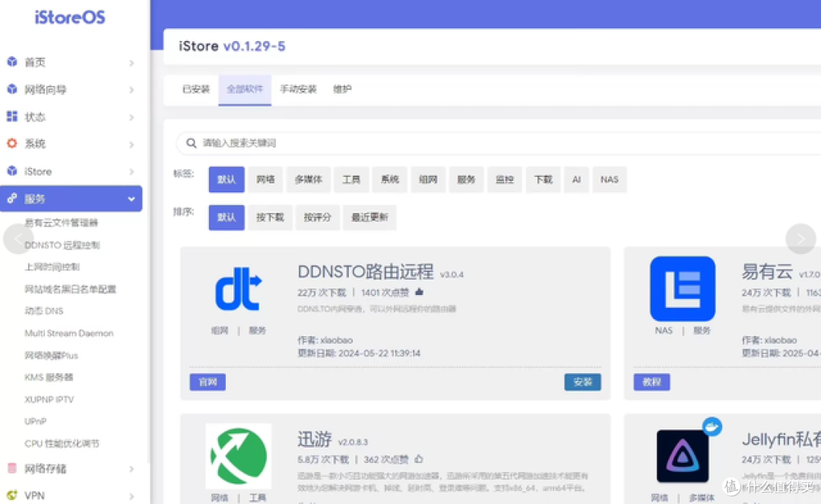Viewport: 821px width, 504px height.
Task: Select the 默认 tag filter
Action: click(x=227, y=179)
